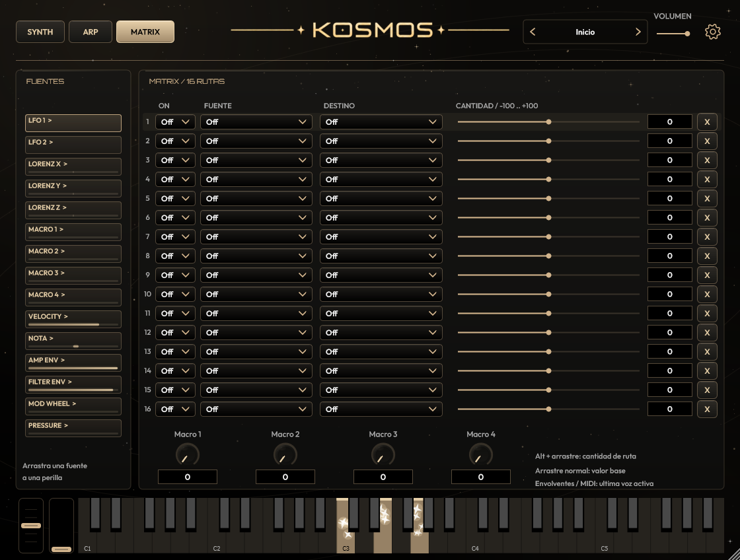Select the LFO 1 source
740x560 pixels.
73,123
